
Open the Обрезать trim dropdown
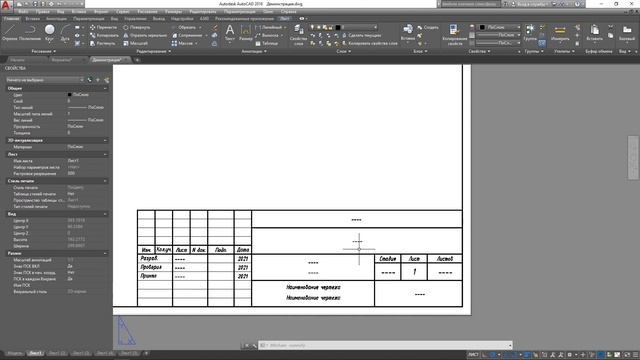(x=200, y=27)
